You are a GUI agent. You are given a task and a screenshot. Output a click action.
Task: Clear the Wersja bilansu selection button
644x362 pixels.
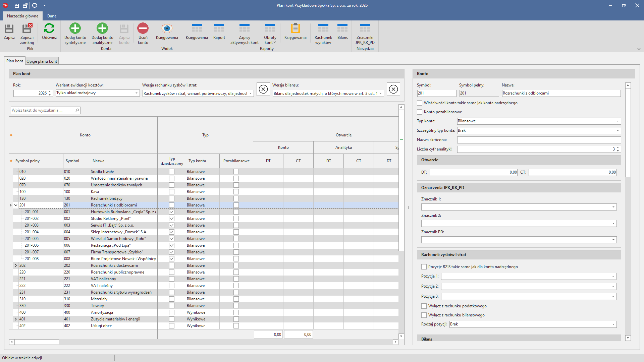tap(393, 89)
